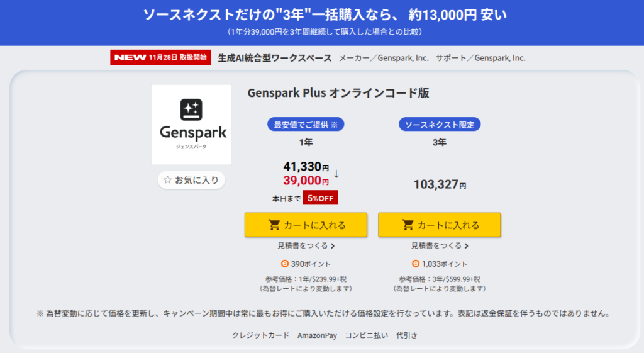The width and height of the screenshot is (644, 353).
Task: Add the 3年 plan to cart
Action: (439, 225)
